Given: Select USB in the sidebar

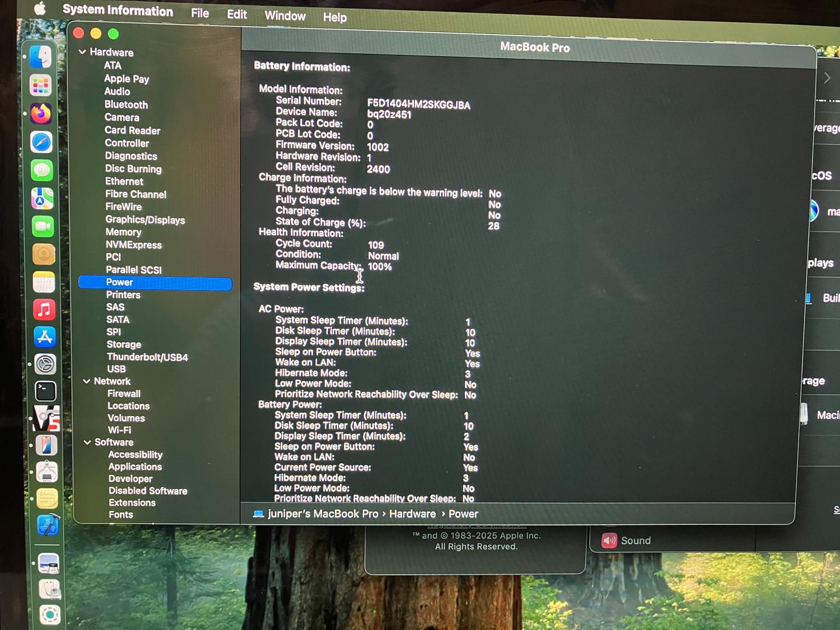Looking at the screenshot, I should pyautogui.click(x=117, y=369).
